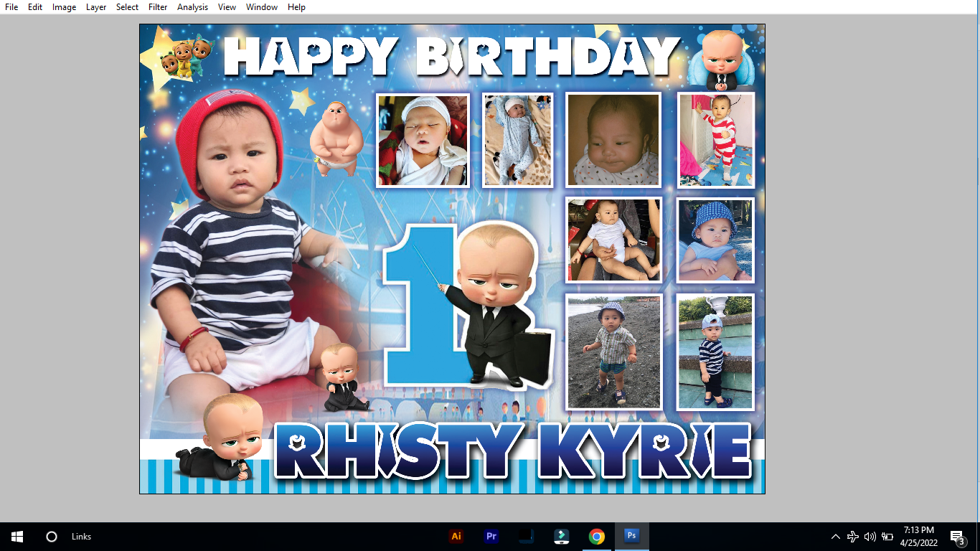
Task: Click the Windows Start button
Action: pos(17,537)
